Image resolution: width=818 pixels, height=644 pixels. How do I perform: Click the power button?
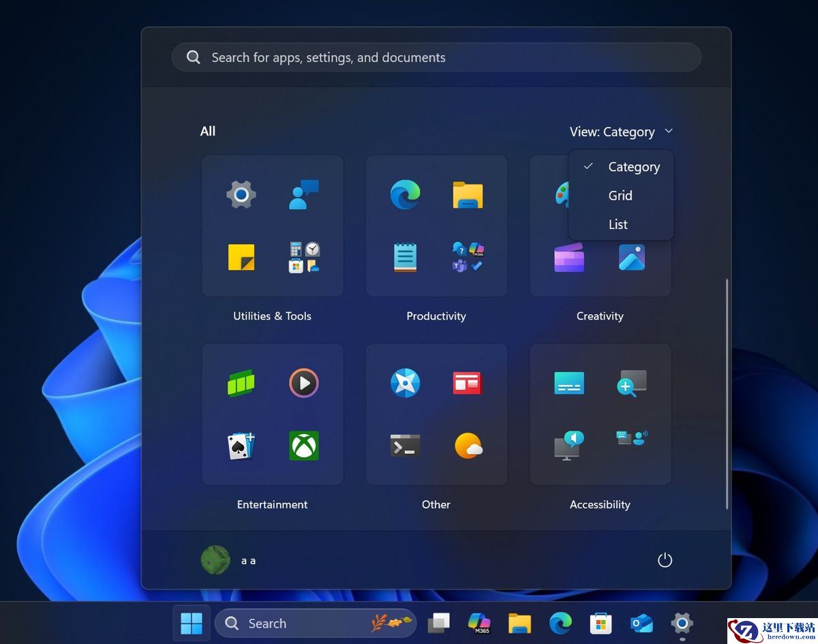tap(665, 560)
